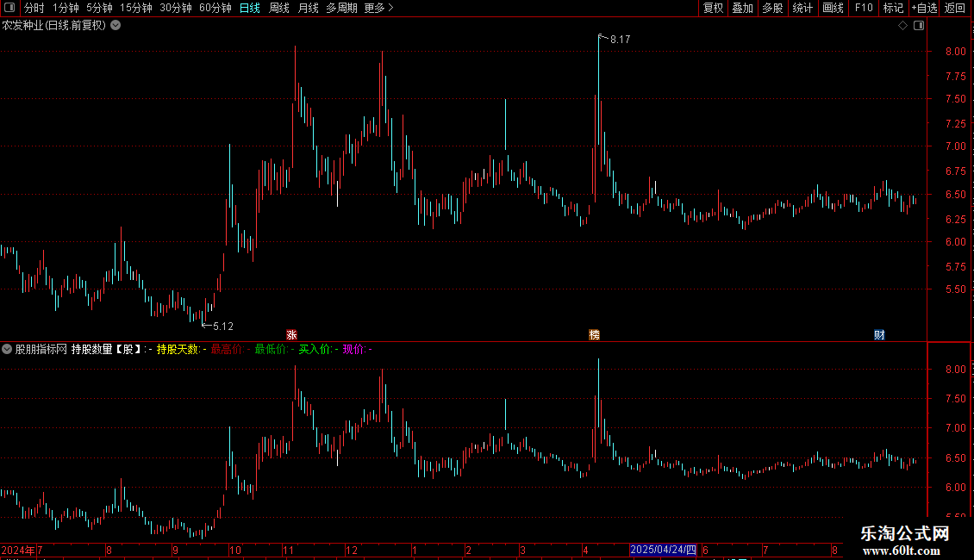Click the 叠加 overlay button

742,8
